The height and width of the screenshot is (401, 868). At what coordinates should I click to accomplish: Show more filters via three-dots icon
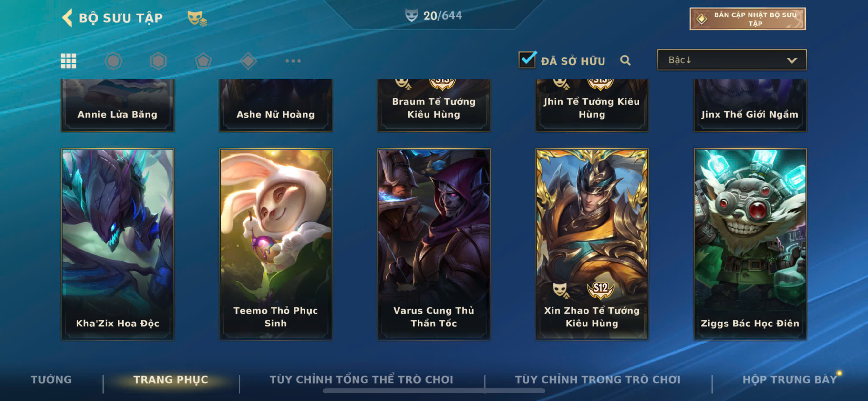(293, 61)
